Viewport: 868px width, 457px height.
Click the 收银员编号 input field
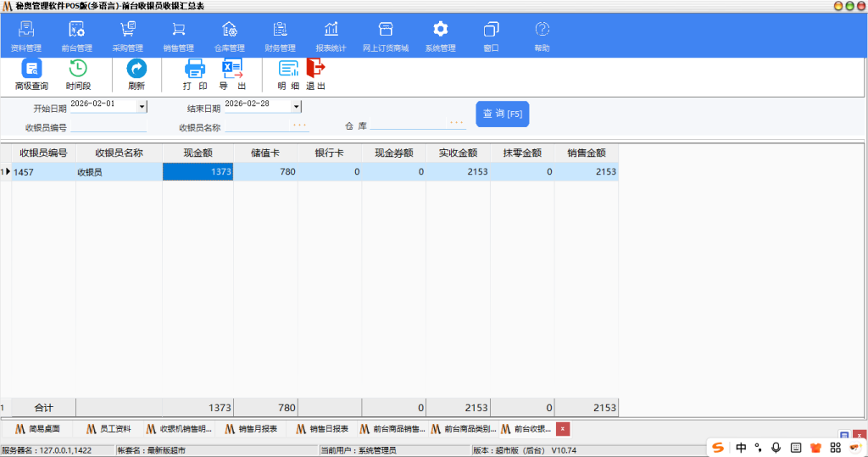pos(108,127)
